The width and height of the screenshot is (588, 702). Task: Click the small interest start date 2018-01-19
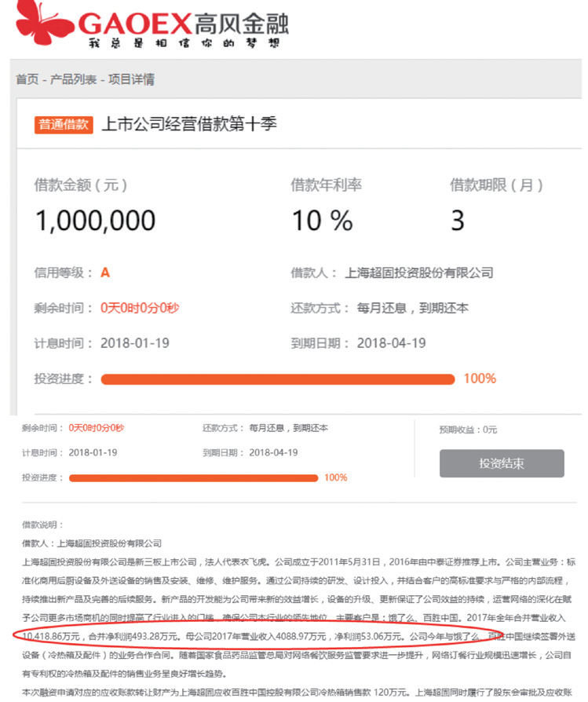tap(93, 452)
